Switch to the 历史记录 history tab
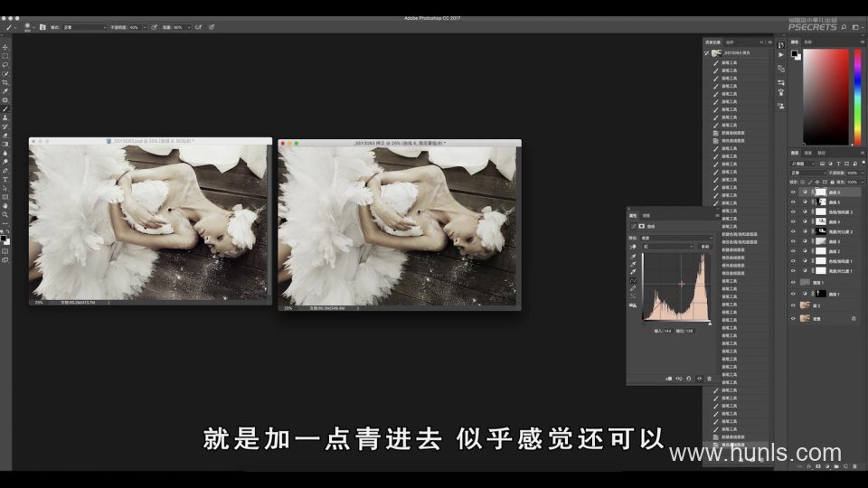Image resolution: width=868 pixels, height=488 pixels. click(x=712, y=42)
